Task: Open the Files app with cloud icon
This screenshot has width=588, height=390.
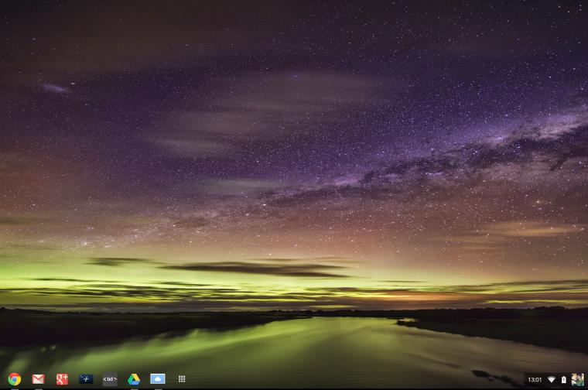Action: [x=158, y=378]
